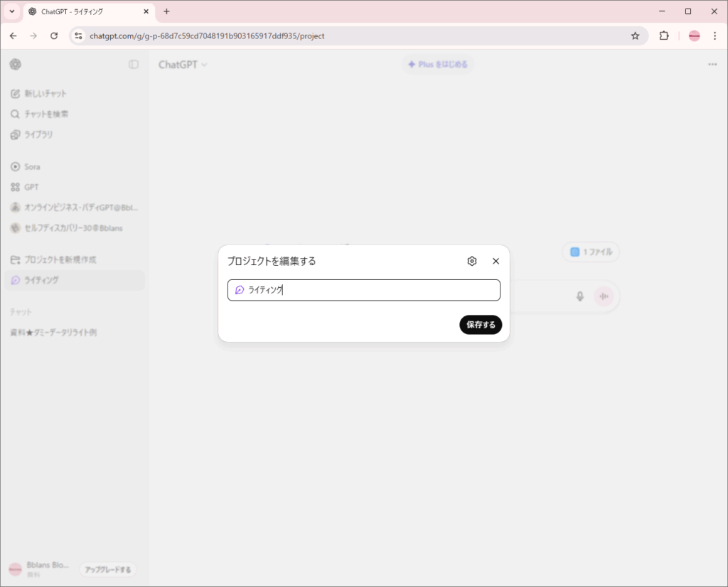Open the three-dot options menu at top right
Screen dimensions: 728x587
(712, 65)
